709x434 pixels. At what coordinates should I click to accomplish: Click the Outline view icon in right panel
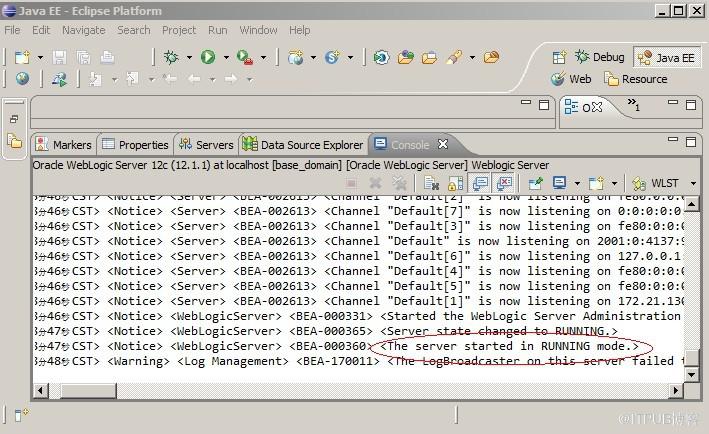tap(571, 107)
